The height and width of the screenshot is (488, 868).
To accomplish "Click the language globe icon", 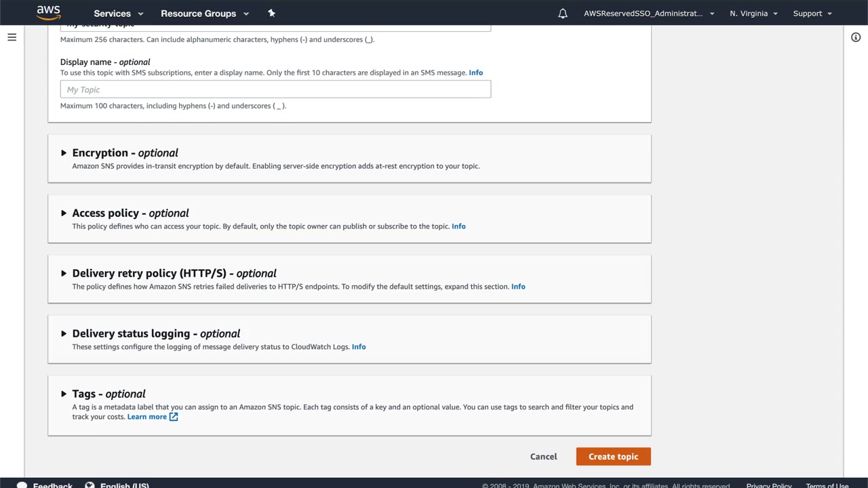I will pyautogui.click(x=90, y=485).
